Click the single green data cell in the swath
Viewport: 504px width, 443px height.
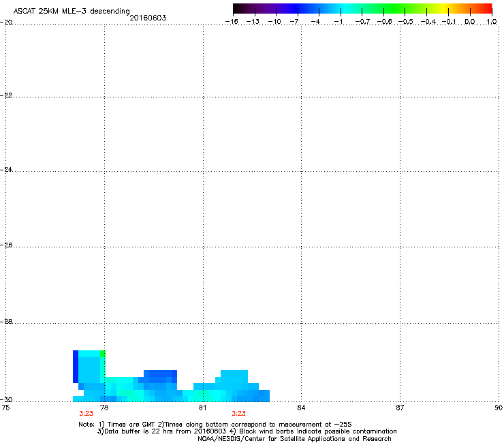point(103,354)
